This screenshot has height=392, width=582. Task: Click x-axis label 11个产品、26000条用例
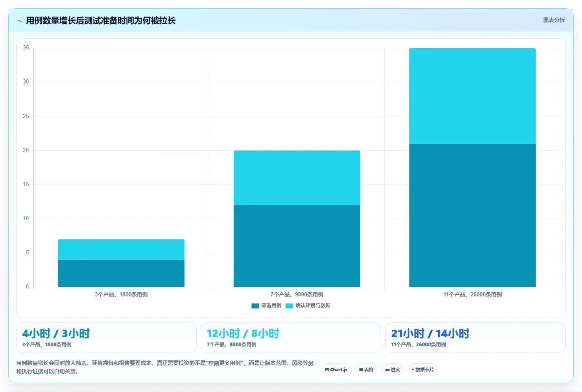click(473, 294)
